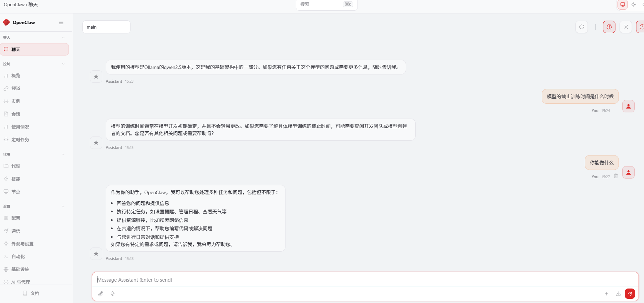
Task: Open 定时任务 scheduled tasks in sidebar
Action: pyautogui.click(x=34, y=140)
